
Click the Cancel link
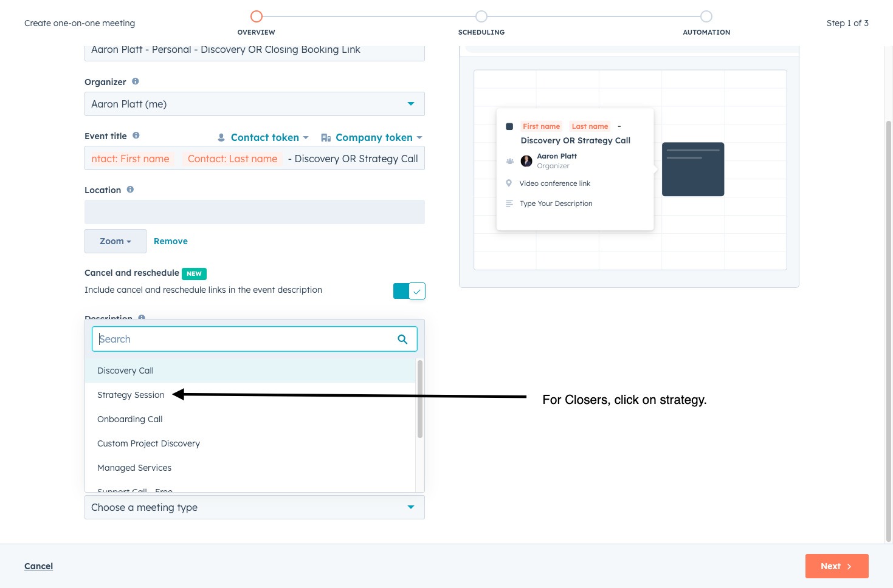point(39,566)
